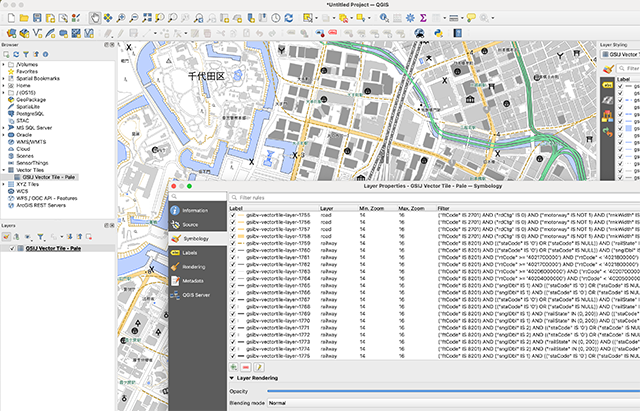The image size is (640, 411).
Task: Open the Python console icon
Action: pos(439,33)
